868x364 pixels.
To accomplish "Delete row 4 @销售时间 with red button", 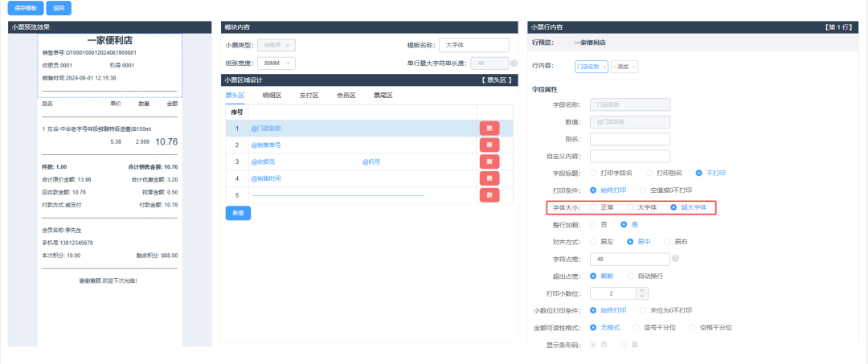I will click(x=489, y=178).
